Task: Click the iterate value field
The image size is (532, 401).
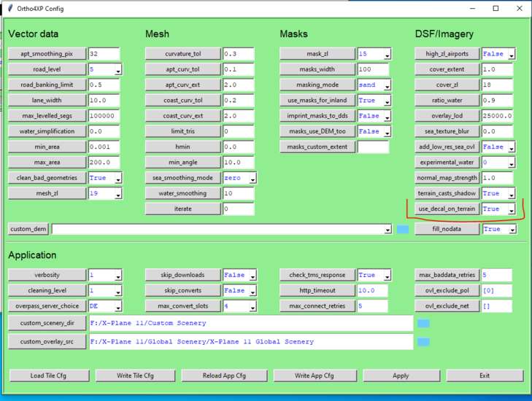Action: tap(238, 209)
